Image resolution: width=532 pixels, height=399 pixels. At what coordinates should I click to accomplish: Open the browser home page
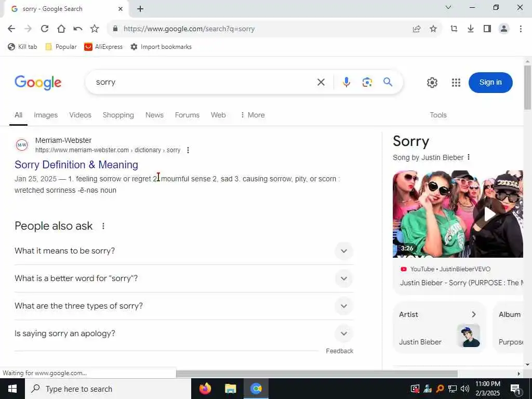tap(61, 29)
